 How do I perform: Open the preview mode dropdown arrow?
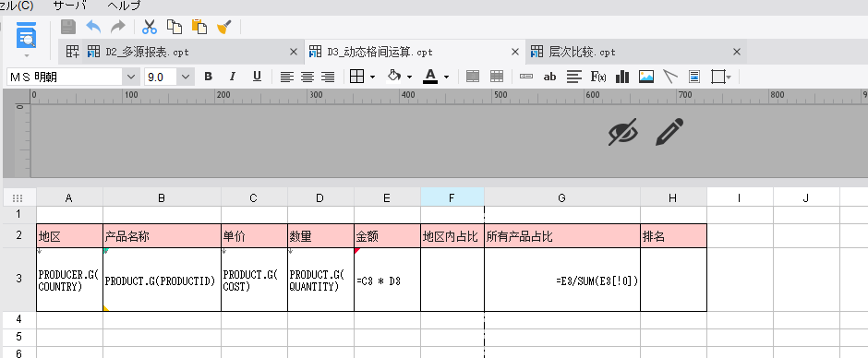tap(26, 56)
